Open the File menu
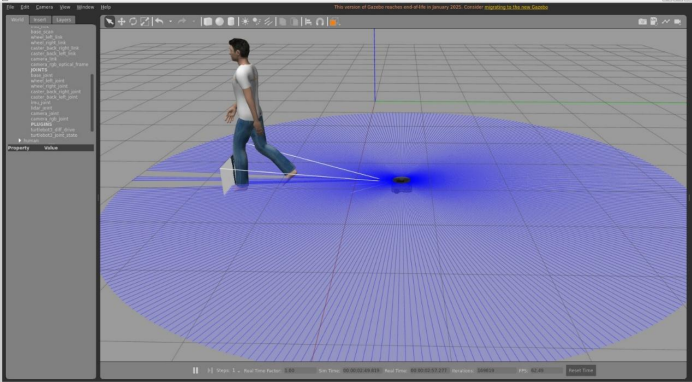The width and height of the screenshot is (692, 382). (10, 7)
